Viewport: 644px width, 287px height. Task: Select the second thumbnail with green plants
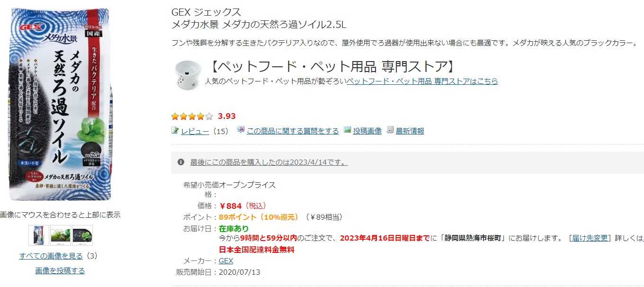tap(60, 235)
